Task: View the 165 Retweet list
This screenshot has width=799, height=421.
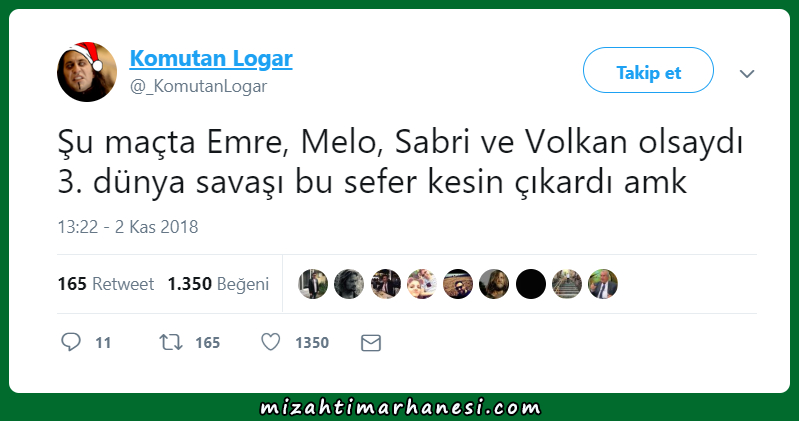Action: [x=105, y=284]
